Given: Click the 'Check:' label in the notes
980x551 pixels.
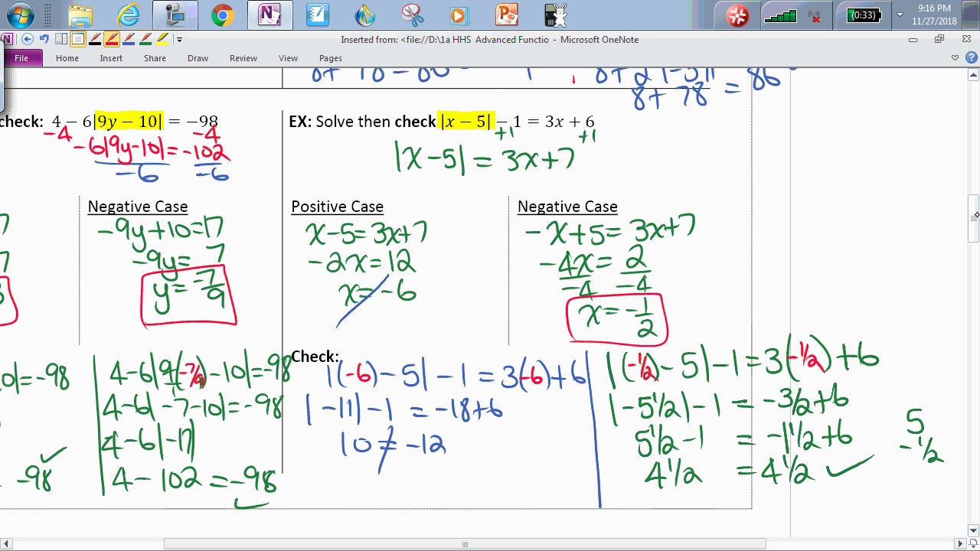Looking at the screenshot, I should coord(315,357).
